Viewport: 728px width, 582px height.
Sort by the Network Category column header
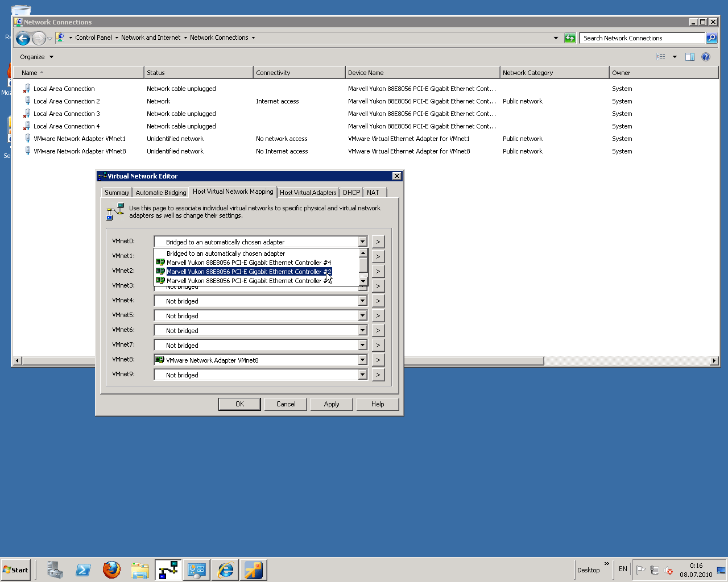(555, 73)
